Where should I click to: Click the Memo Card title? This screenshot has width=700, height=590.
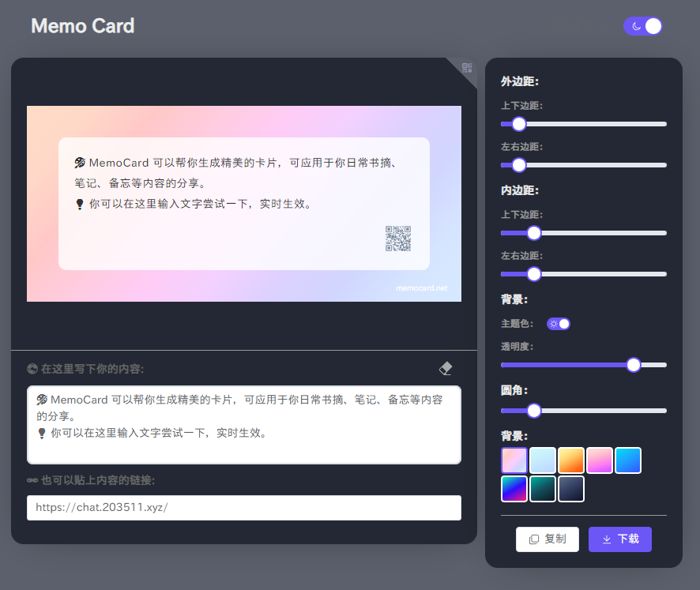point(83,26)
